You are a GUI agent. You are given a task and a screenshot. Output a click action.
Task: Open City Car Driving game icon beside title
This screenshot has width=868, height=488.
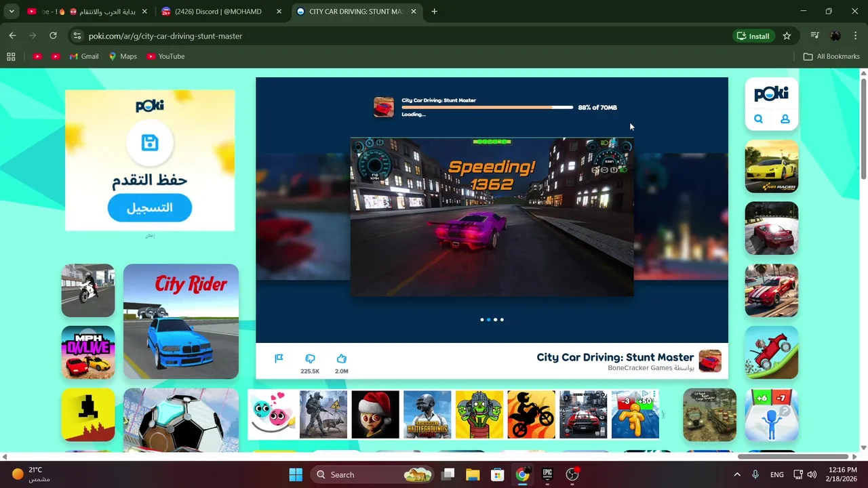click(710, 361)
